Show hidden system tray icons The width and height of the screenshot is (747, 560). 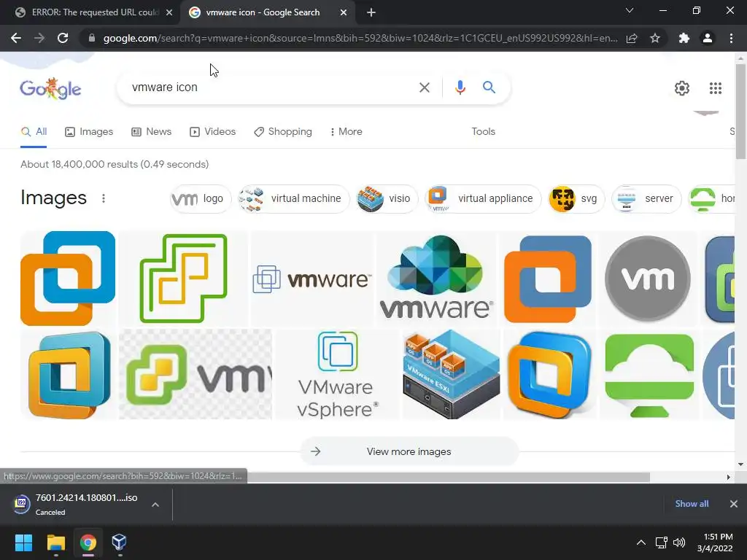point(641,542)
